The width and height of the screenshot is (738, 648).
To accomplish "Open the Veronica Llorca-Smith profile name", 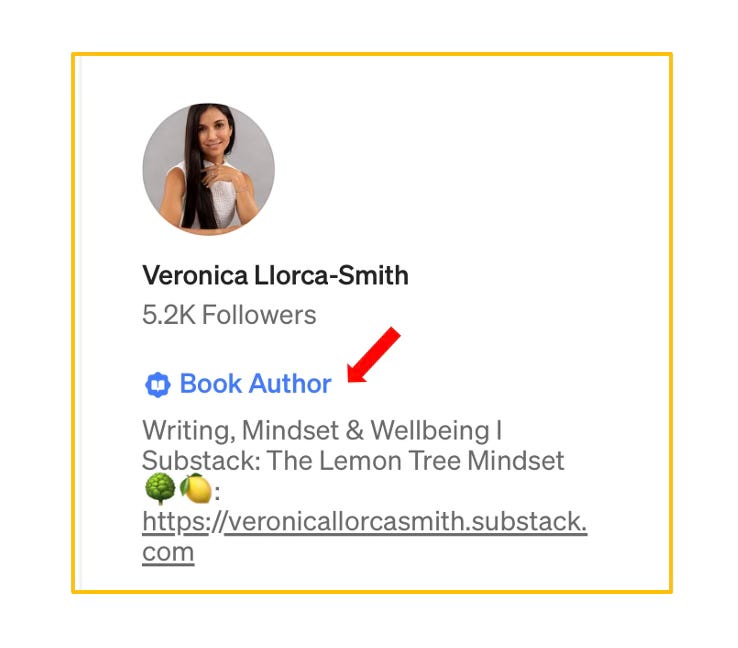I will tap(275, 275).
